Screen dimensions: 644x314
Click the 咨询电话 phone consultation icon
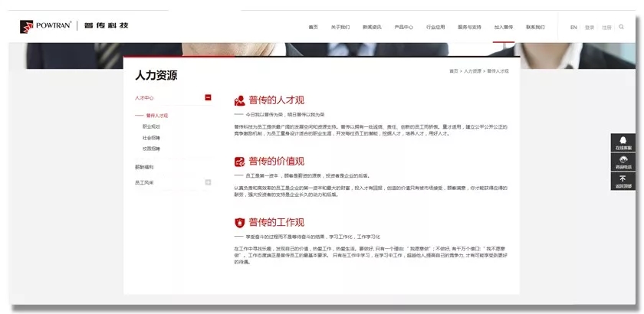pos(623,162)
